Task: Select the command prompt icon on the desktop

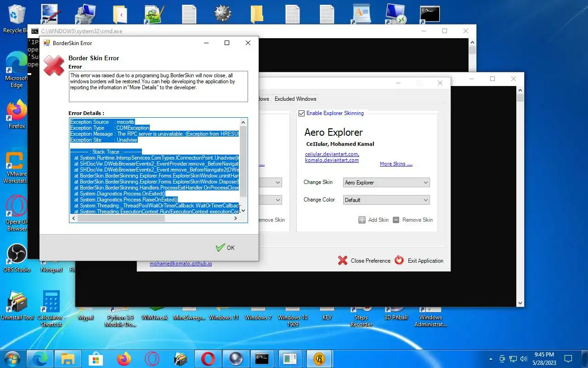Action: coord(430,14)
